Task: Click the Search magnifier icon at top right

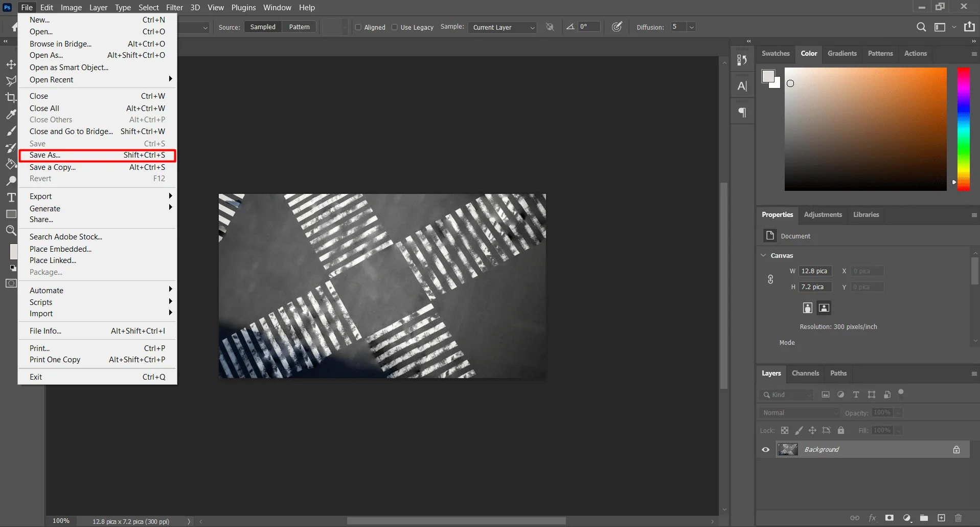Action: (921, 27)
